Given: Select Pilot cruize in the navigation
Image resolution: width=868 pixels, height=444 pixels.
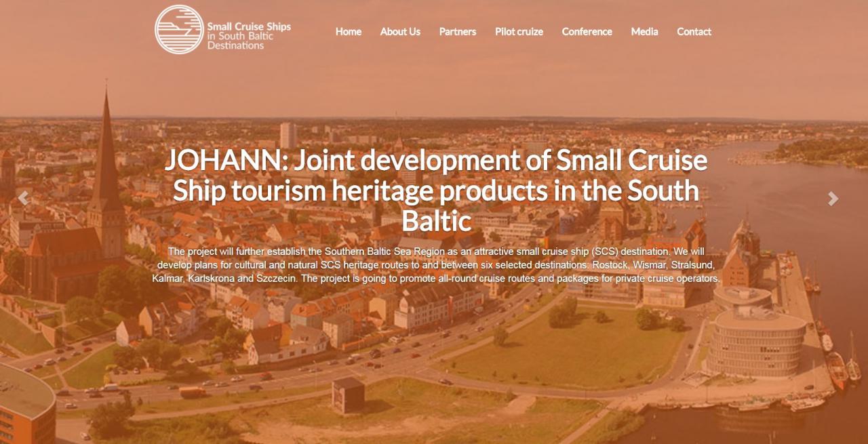Looking at the screenshot, I should (x=519, y=32).
